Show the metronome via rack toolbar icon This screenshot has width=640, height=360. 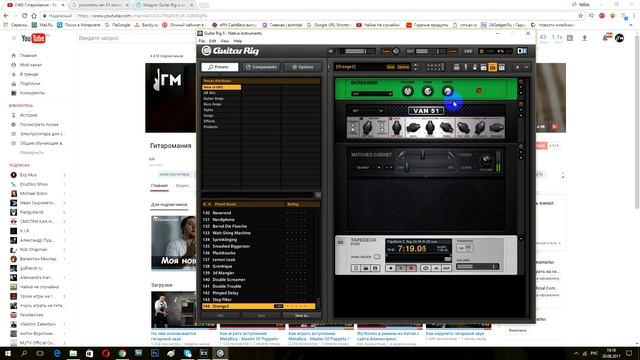click(475, 67)
